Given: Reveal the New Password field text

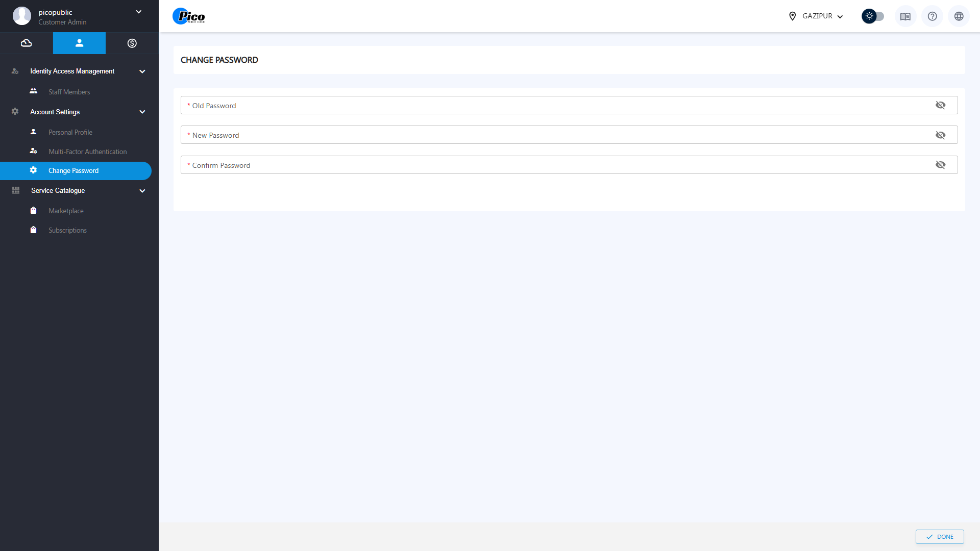Looking at the screenshot, I should pyautogui.click(x=940, y=135).
